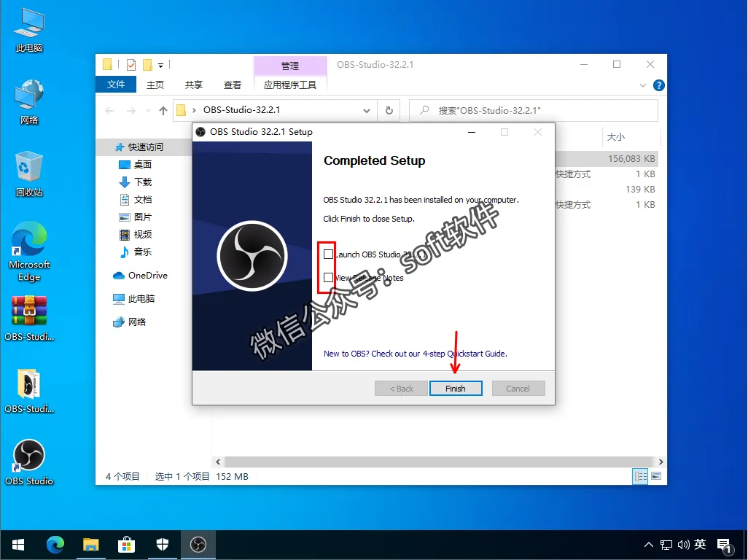748x560 pixels.
Task: Select 网络 in navigation pane
Action: [129, 322]
